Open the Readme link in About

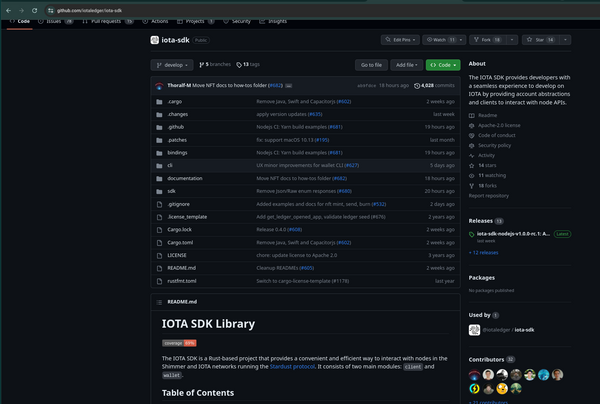[x=487, y=115]
